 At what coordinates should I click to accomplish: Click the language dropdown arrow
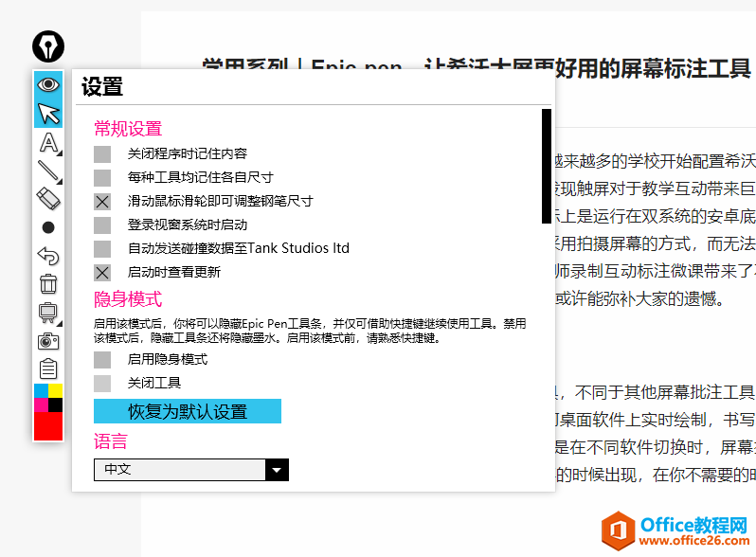point(277,470)
